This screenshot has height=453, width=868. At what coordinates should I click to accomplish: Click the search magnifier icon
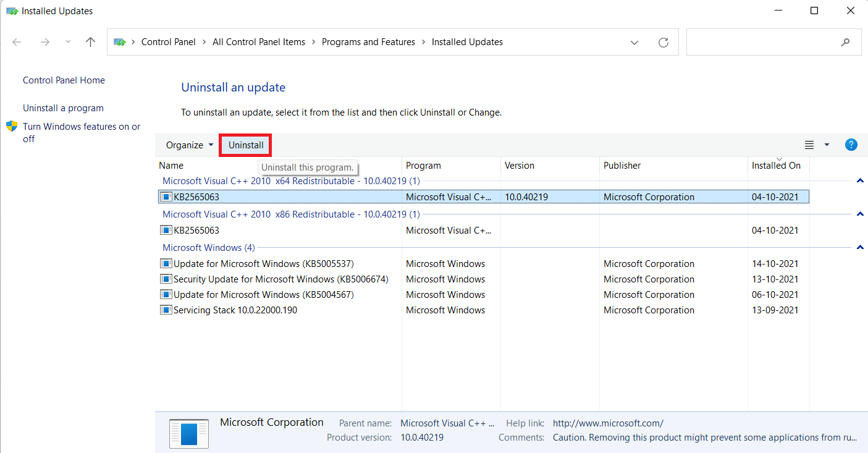pyautogui.click(x=845, y=43)
